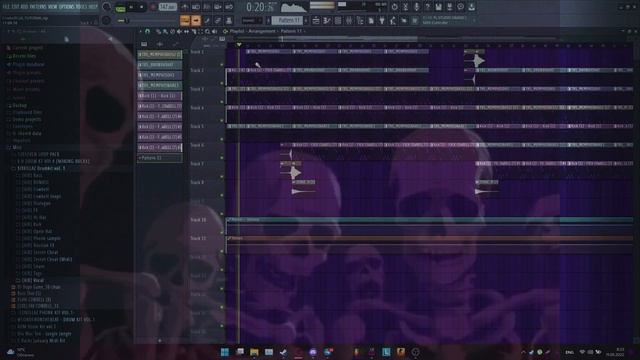The width and height of the screenshot is (640, 360).
Task: Select the Slice tool in playlist toolbar
Action: click(193, 31)
